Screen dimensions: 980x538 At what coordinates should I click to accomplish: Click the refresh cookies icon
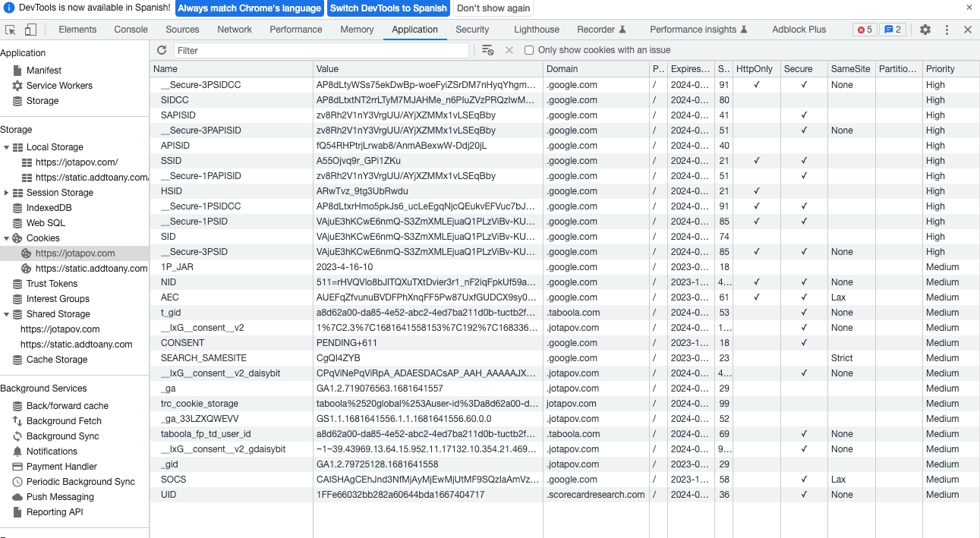(x=162, y=50)
